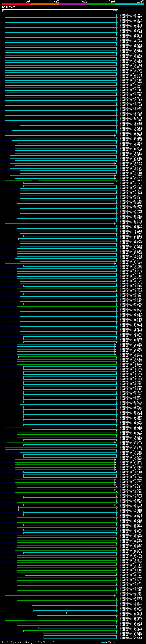
Task: Open hit UniRef100_Q10RK9
Action: (x=131, y=22)
